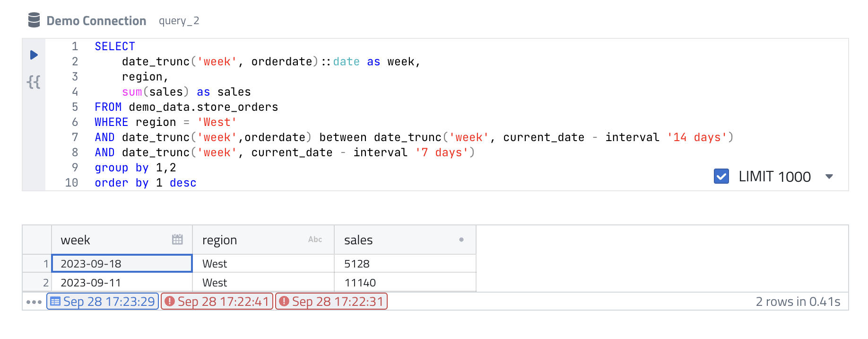The width and height of the screenshot is (868, 339).
Task: Click the Demo Connection database icon
Action: 34,20
